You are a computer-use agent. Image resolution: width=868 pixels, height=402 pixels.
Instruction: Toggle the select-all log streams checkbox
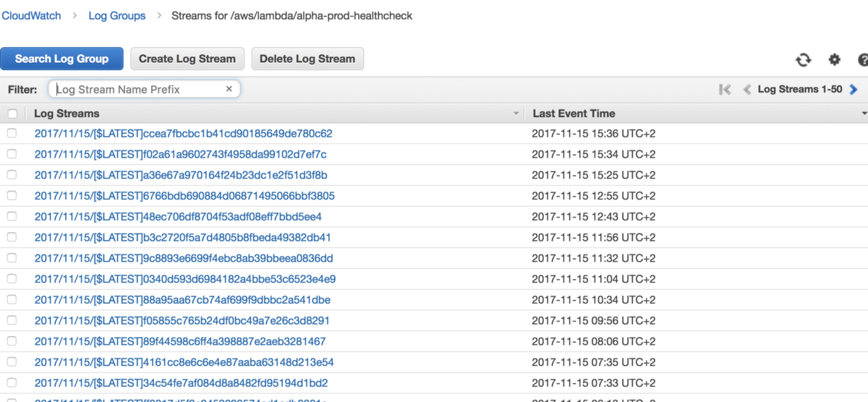click(x=12, y=114)
